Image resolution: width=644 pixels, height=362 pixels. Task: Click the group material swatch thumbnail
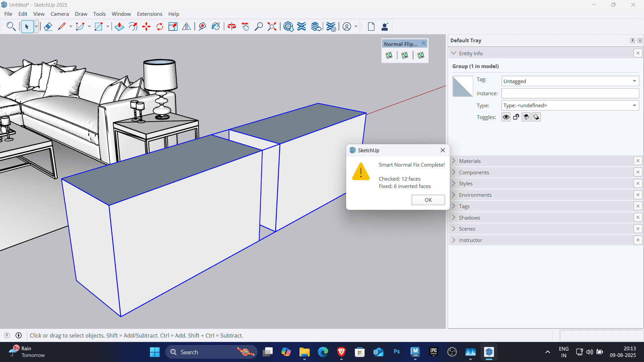pos(463,86)
